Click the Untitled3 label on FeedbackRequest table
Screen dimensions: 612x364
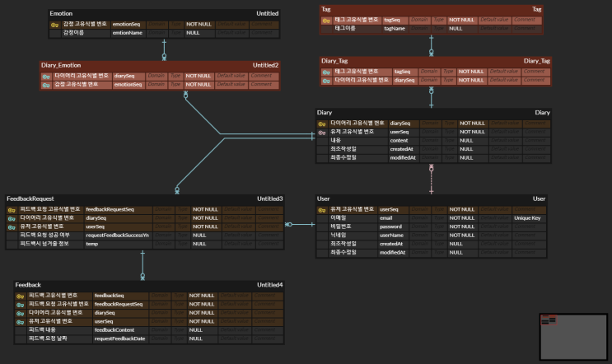269,198
